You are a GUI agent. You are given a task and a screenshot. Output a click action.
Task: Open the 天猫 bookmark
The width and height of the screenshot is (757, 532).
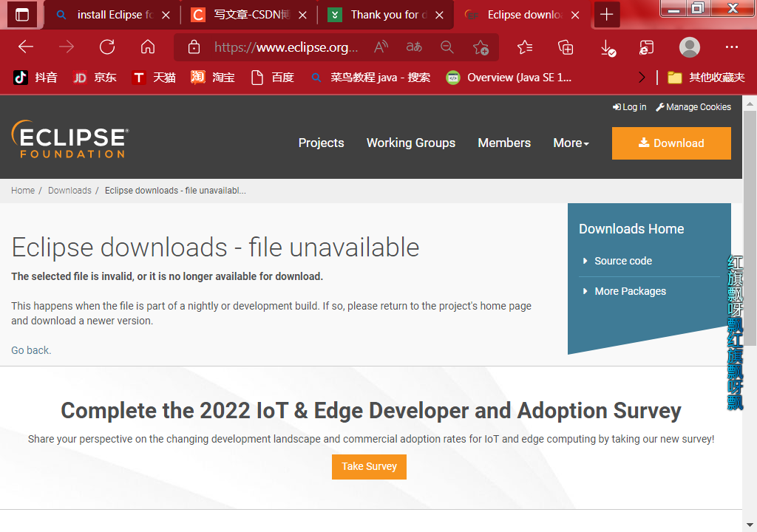(x=154, y=78)
